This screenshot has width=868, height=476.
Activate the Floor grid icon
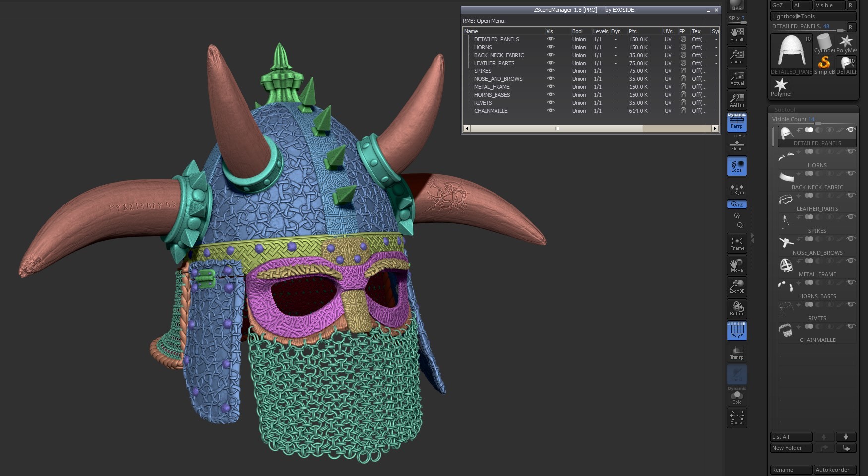(737, 144)
